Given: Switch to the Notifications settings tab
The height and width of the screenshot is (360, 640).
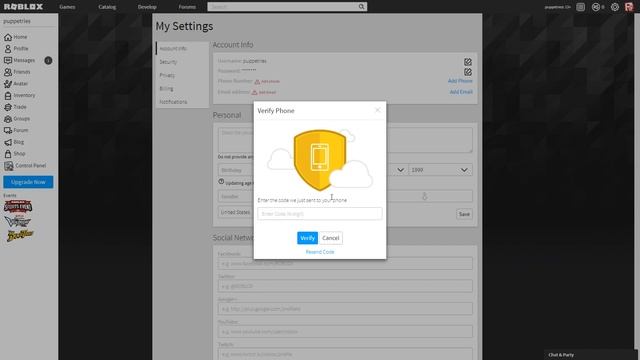Looking at the screenshot, I should click(x=182, y=102).
